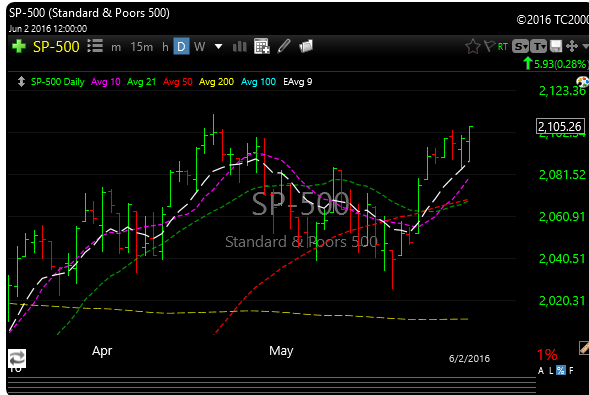Switch to minute (m) timeframe

click(116, 47)
